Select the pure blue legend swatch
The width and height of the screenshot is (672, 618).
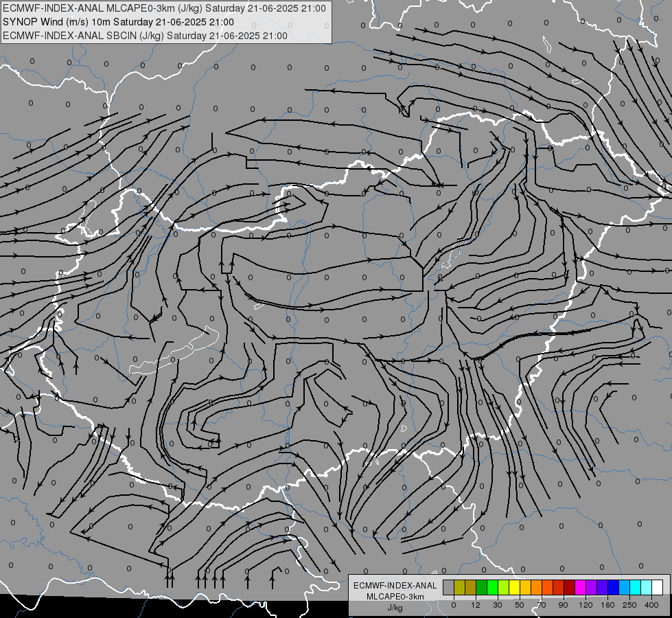[x=613, y=587]
